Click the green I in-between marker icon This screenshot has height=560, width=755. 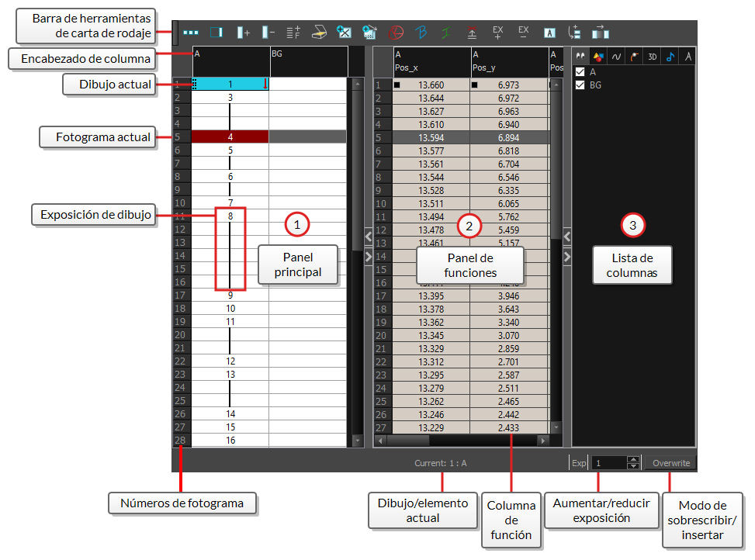[446, 33]
